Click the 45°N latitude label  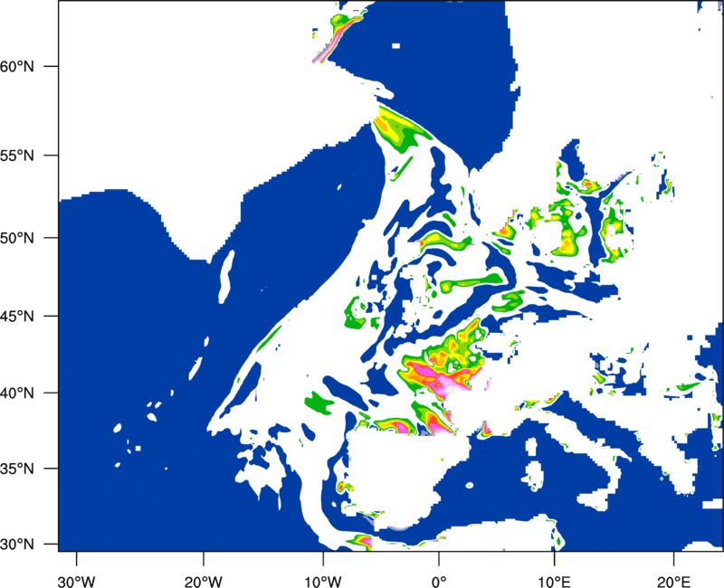tap(17, 316)
